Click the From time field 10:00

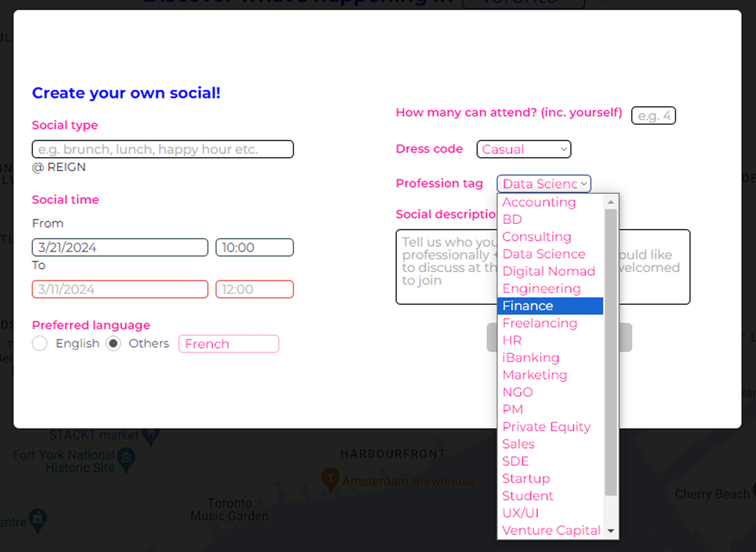(x=255, y=247)
